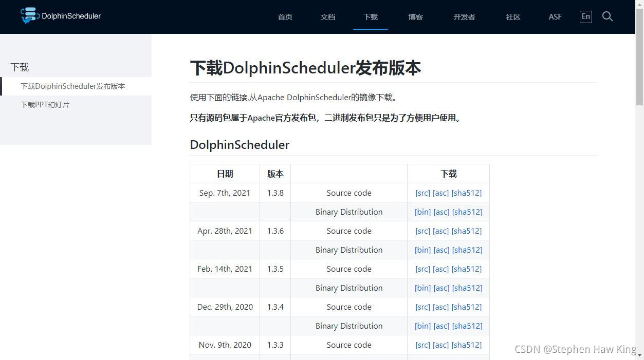
Task: Click the 日期 column header
Action: (225, 174)
